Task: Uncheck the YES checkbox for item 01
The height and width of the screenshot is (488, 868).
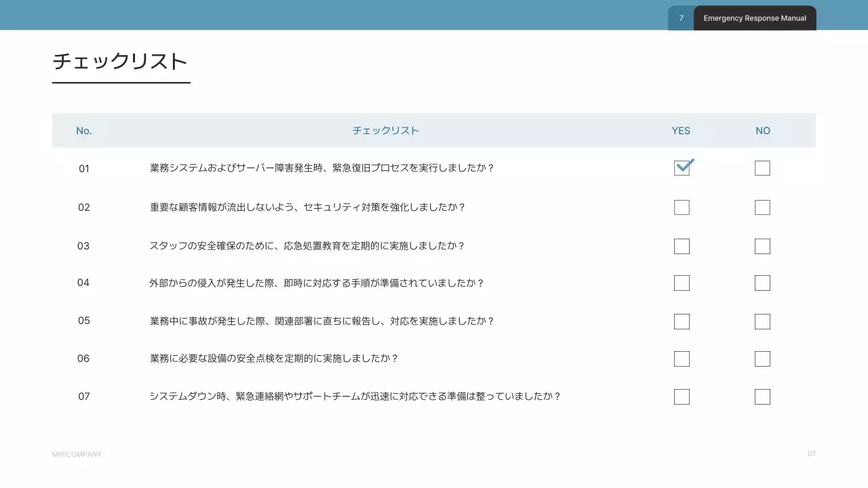Action: pyautogui.click(x=682, y=168)
